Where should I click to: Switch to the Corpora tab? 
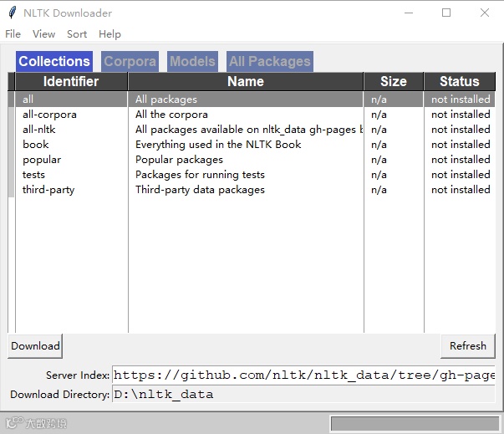(130, 61)
